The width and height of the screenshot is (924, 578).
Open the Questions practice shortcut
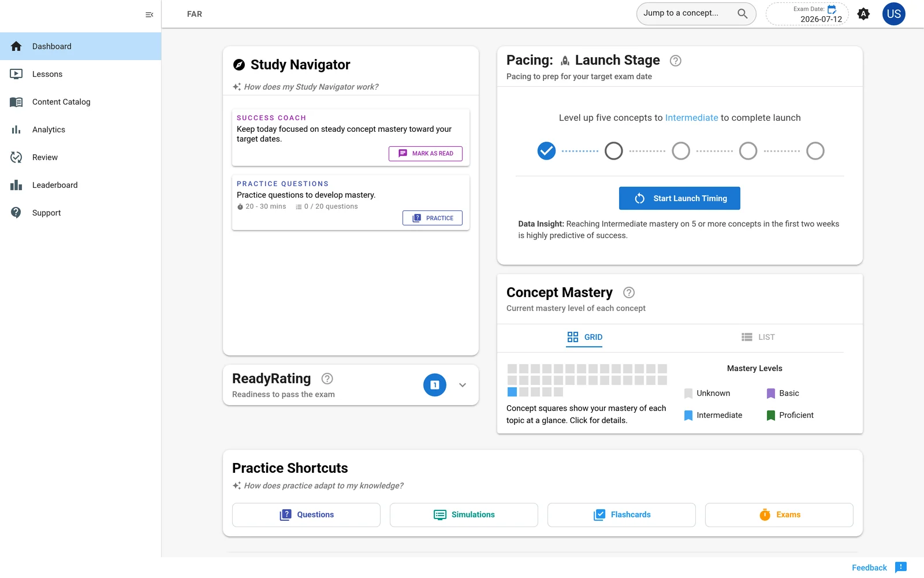[306, 515]
